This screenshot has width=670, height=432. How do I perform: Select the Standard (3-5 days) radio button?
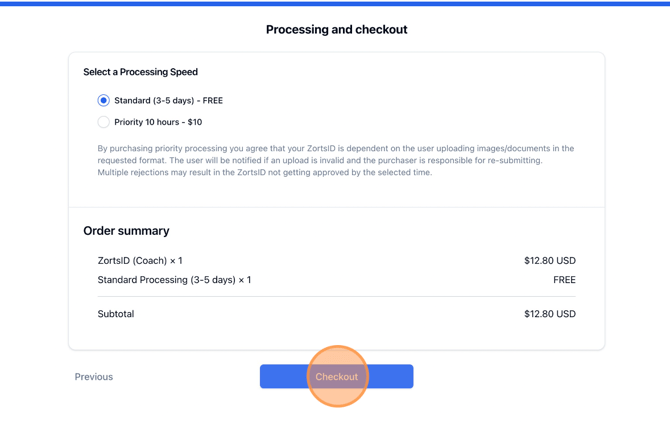click(x=103, y=100)
